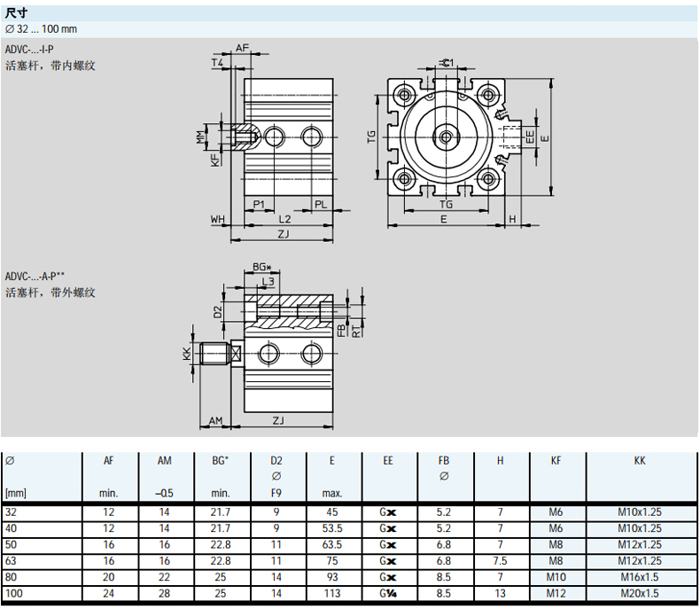Click the M12 cell in the KF column
This screenshot has width=700, height=609.
556,592
